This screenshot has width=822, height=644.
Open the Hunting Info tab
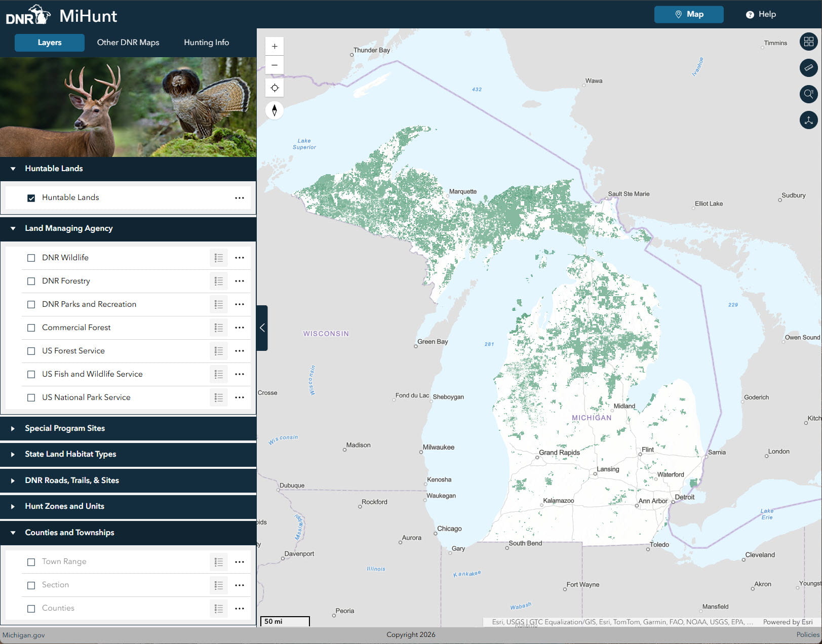(x=206, y=43)
